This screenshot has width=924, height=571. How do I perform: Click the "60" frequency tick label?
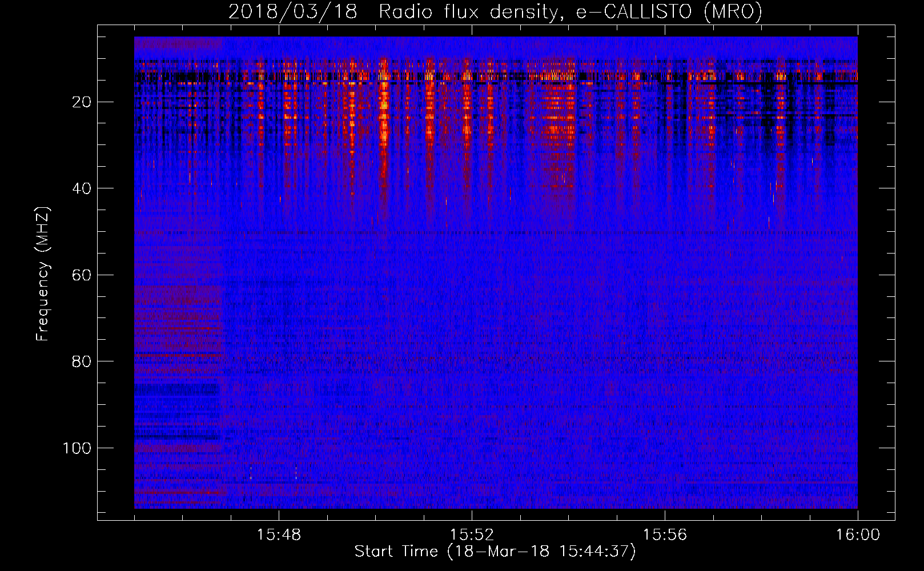click(82, 275)
